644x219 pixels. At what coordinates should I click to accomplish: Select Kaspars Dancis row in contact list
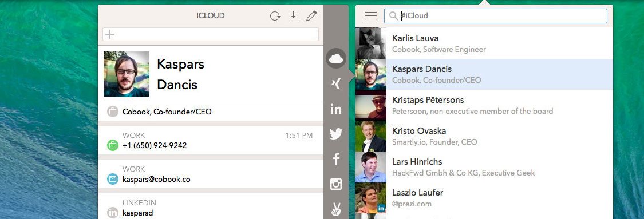[484, 74]
